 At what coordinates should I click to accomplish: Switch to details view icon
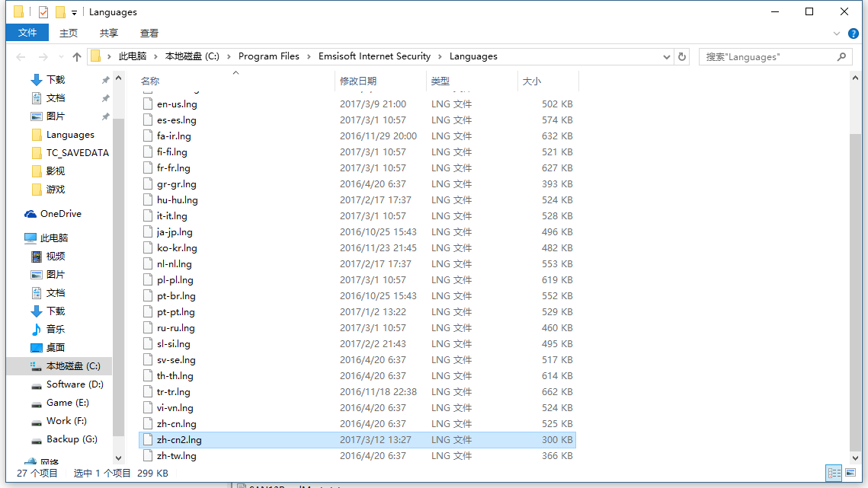[834, 473]
